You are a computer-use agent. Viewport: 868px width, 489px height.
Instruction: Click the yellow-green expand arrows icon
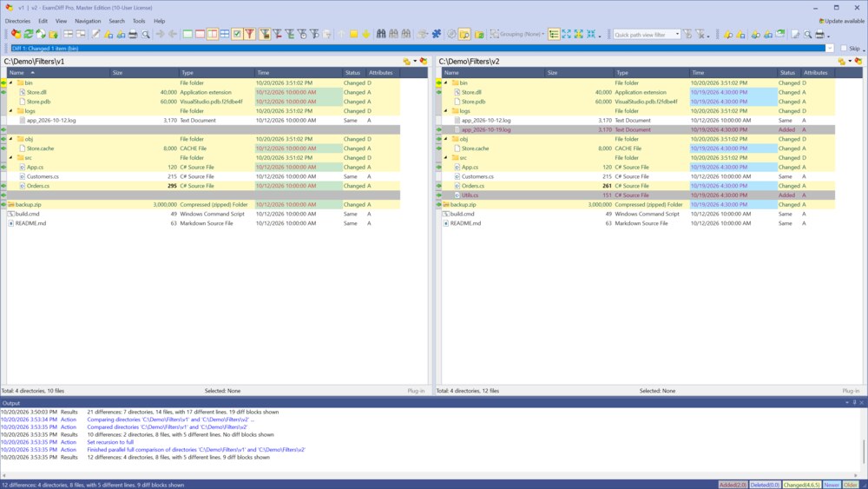click(578, 35)
